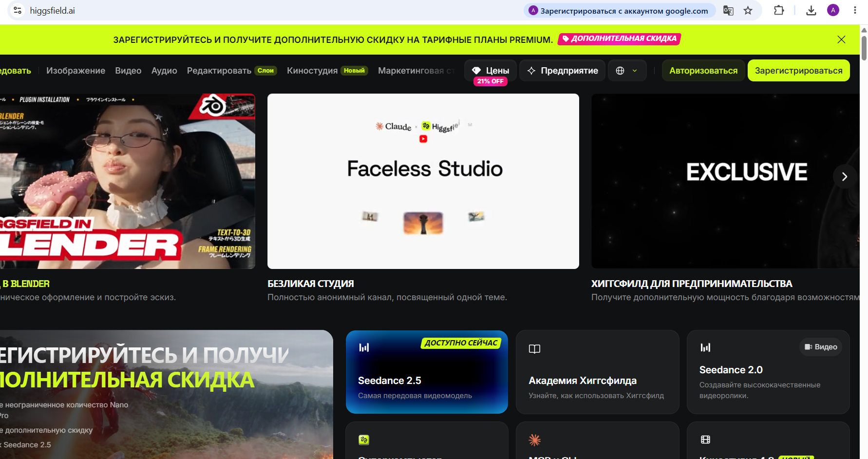Open the Киностудия menu item

pos(312,71)
